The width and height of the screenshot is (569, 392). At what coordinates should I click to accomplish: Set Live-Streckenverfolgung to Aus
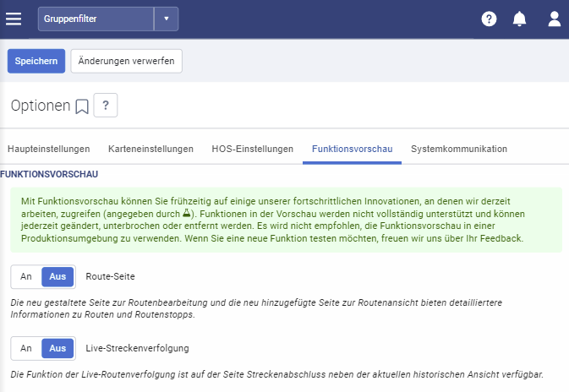[57, 348]
